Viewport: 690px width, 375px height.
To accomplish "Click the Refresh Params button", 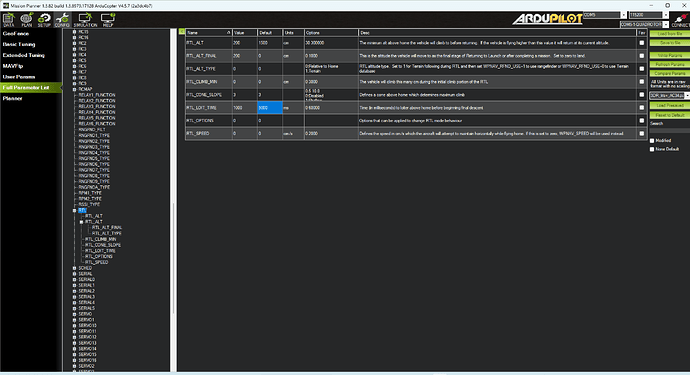I will 670,64.
